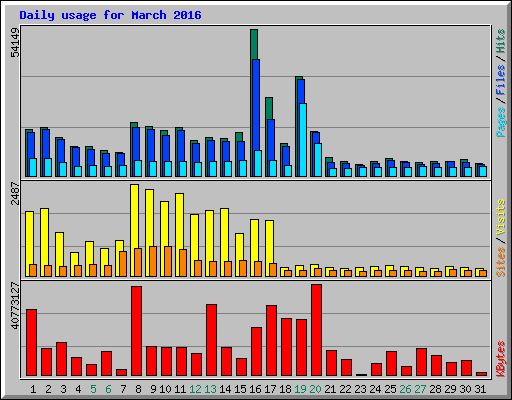Click day label 14 on the x-axis

pos(225,389)
